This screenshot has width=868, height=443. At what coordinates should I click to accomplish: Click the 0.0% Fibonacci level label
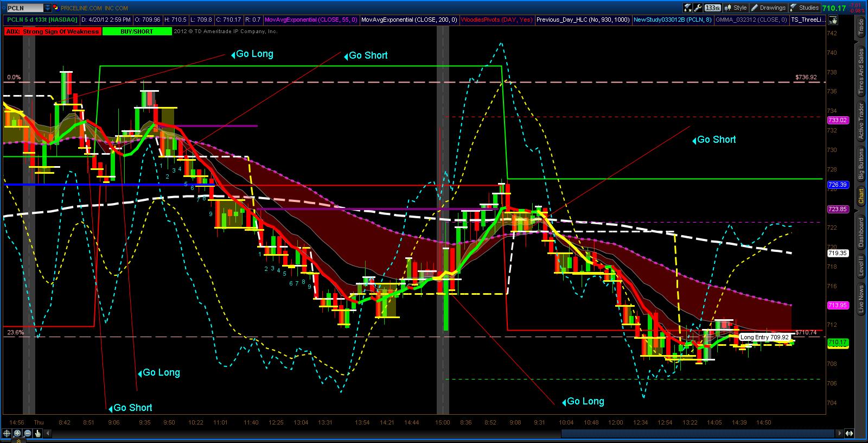(14, 77)
